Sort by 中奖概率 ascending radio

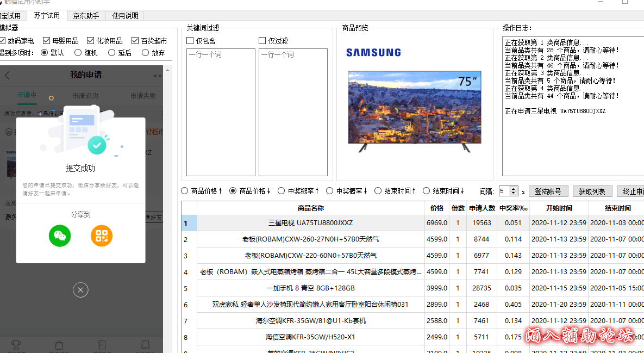[x=282, y=191]
